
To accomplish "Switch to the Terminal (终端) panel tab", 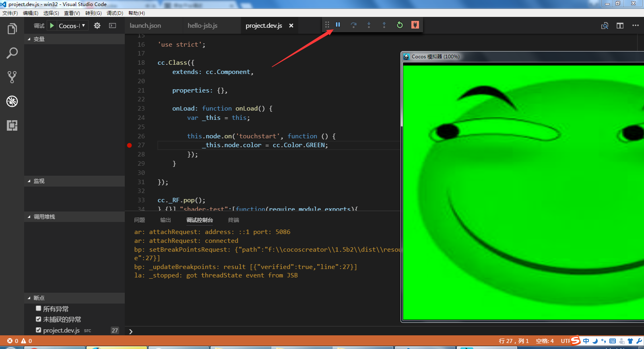I will 233,220.
